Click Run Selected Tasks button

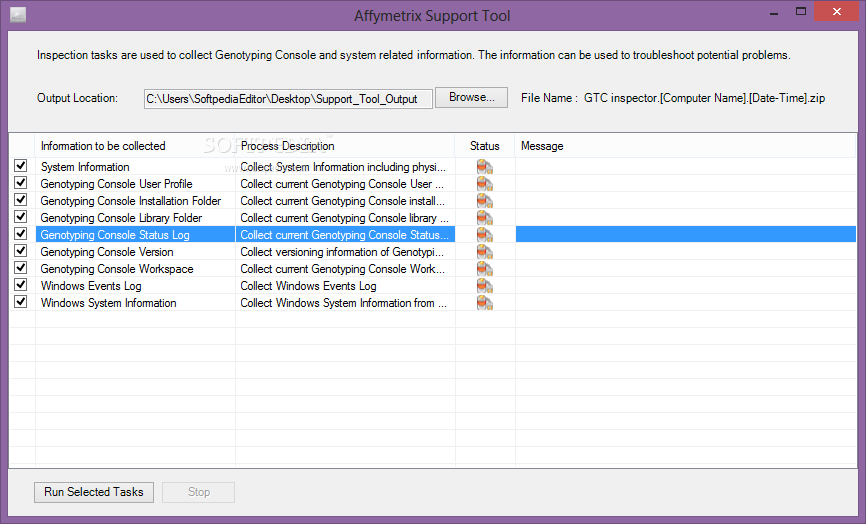pos(94,492)
